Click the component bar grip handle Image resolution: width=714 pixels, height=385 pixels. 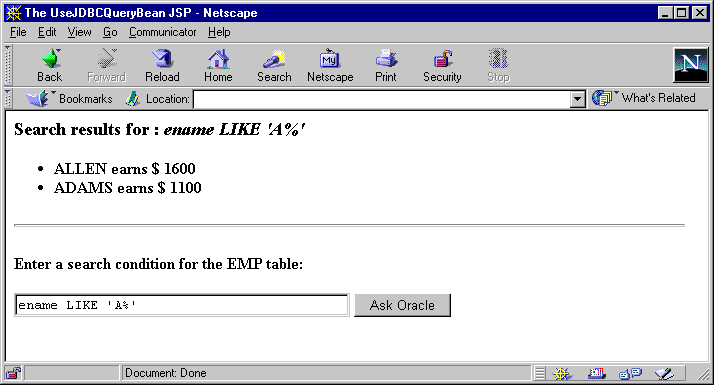pyautogui.click(x=540, y=374)
